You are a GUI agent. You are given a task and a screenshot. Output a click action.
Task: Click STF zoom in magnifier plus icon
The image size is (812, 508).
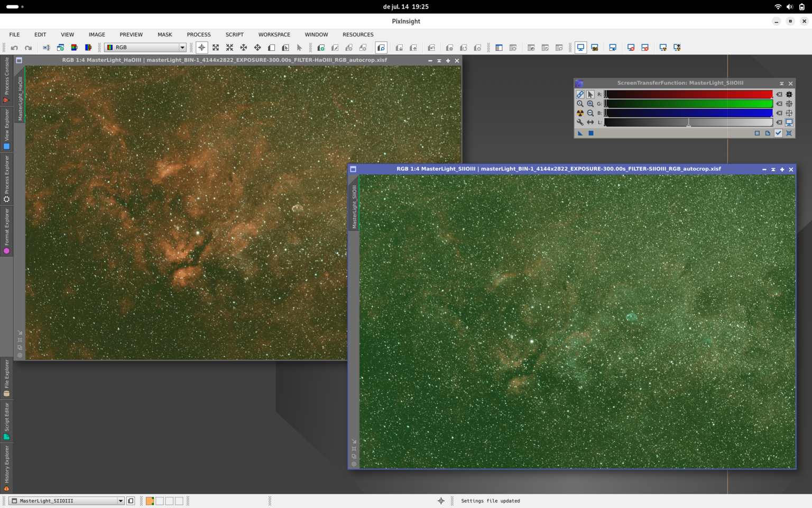tap(590, 104)
